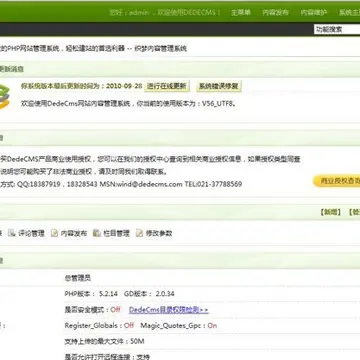The width and height of the screenshot is (360, 360).
Task: Open 栏目管理 via its folder icon
Action: pyautogui.click(x=97, y=233)
